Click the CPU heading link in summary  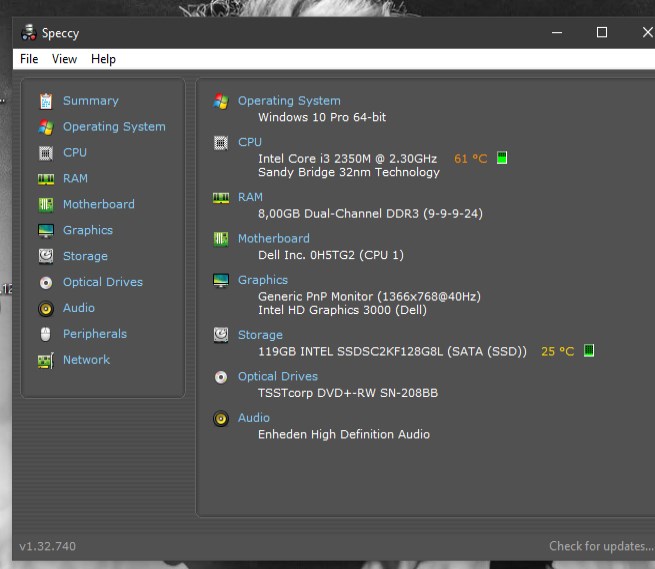[x=250, y=142]
